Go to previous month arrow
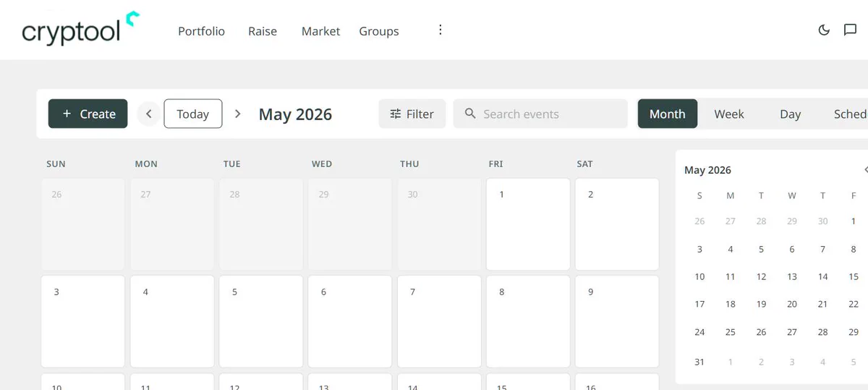 [x=148, y=114]
